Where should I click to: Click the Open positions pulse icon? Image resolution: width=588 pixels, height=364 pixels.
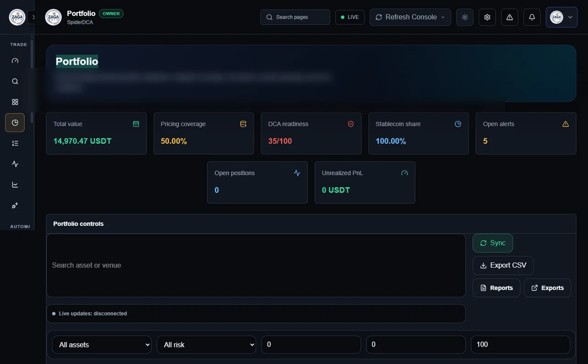pos(297,173)
